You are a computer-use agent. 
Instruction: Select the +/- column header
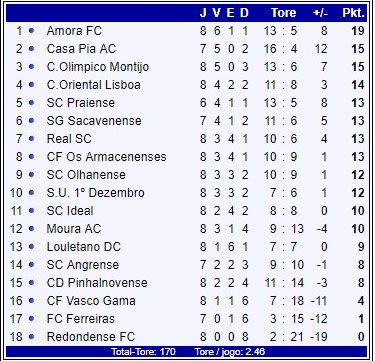tap(320, 13)
